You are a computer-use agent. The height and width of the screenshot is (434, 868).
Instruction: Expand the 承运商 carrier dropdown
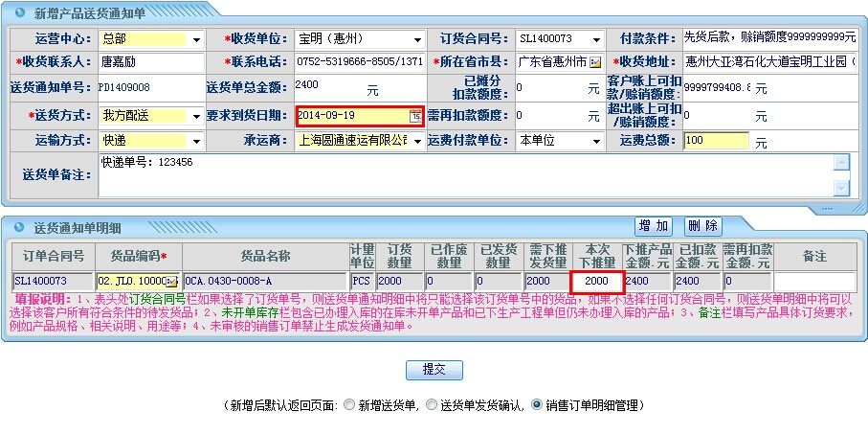(x=417, y=141)
